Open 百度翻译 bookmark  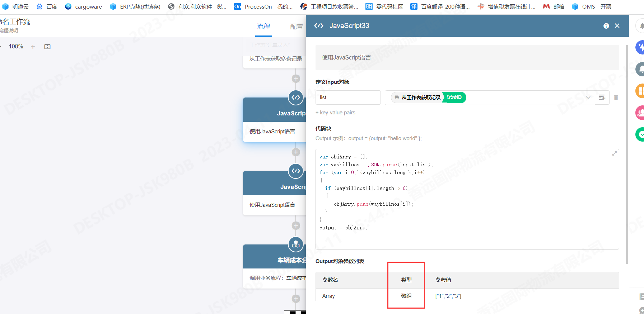pyautogui.click(x=440, y=6)
